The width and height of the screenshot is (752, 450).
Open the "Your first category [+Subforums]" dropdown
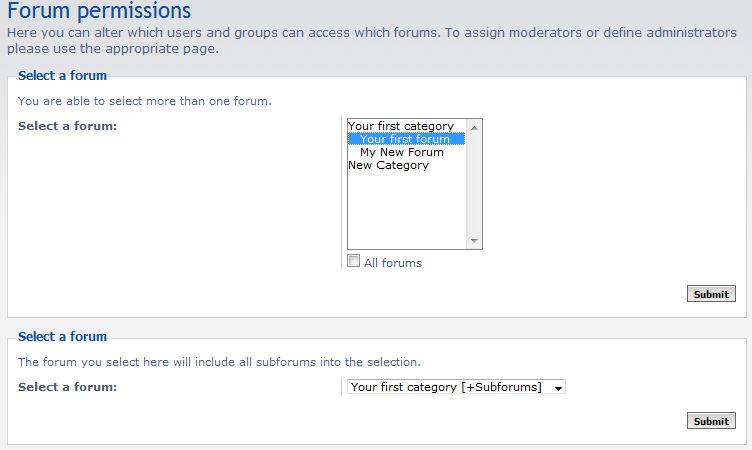(x=447, y=387)
